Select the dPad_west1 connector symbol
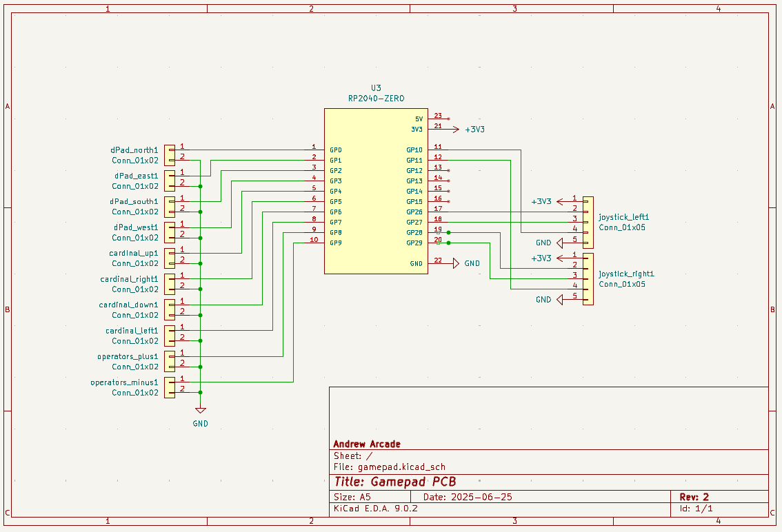This screenshot has width=782, height=532. (170, 233)
